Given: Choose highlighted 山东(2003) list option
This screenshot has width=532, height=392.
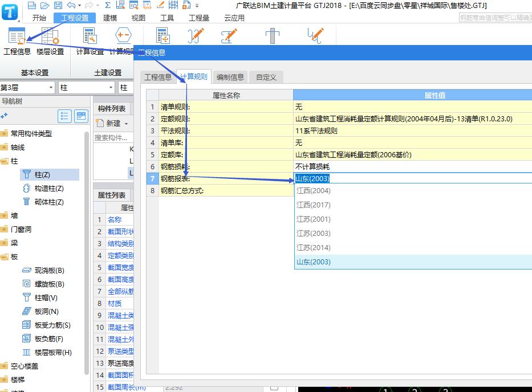Looking at the screenshot, I should pos(413,262).
